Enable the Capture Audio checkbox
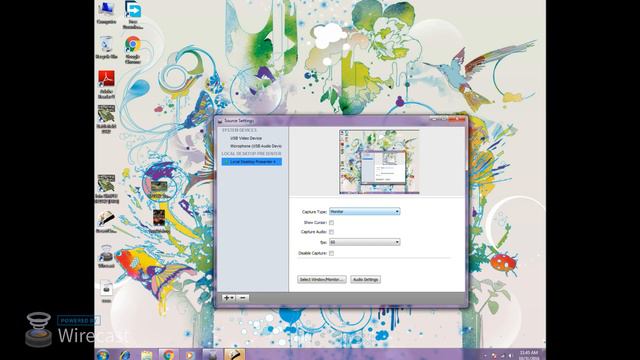This screenshot has width=640, height=360. [x=331, y=232]
